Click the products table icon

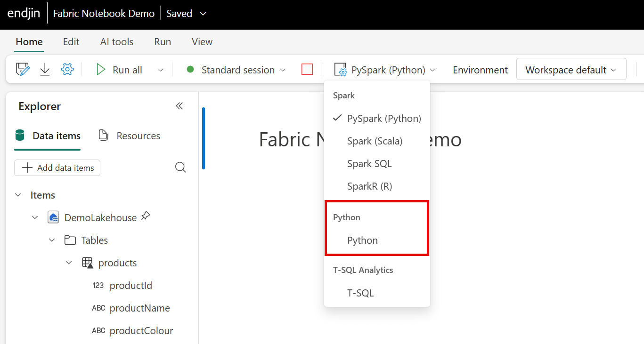click(88, 263)
